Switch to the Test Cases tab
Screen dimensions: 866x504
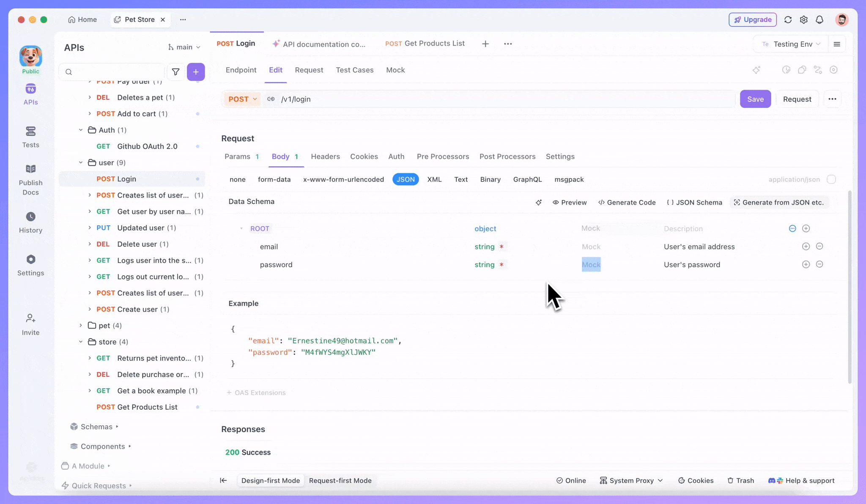coord(354,70)
